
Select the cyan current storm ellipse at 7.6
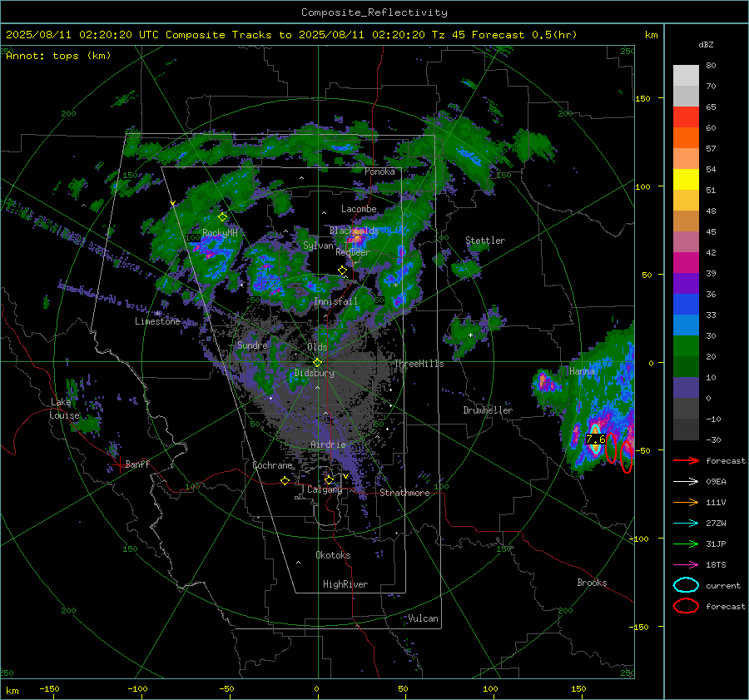click(595, 439)
